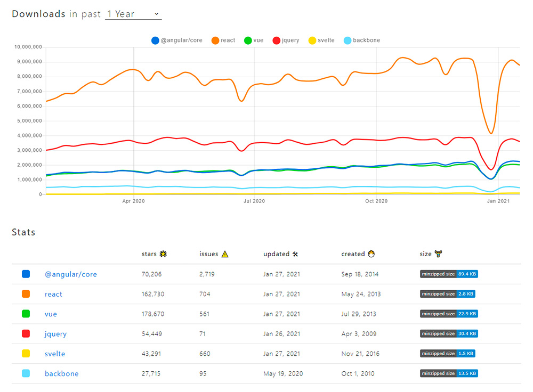Viewport: 533px width, 392px height.
Task: Click the Jul 29, 2013 created date
Action: [359, 314]
